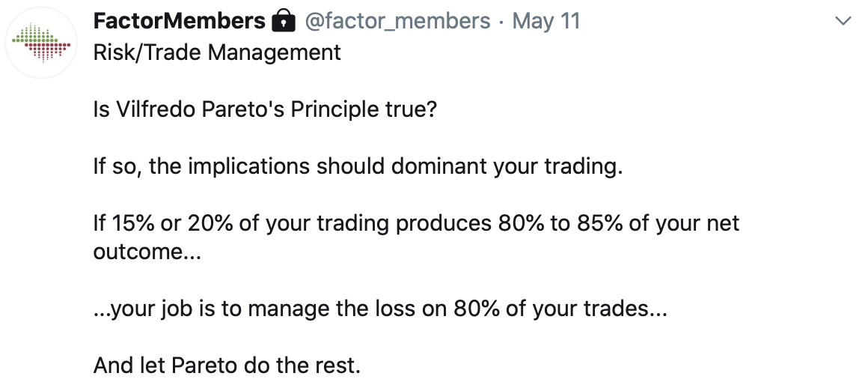Open the FactorMembers profile avatar
The height and width of the screenshot is (382, 868).
coord(41,43)
